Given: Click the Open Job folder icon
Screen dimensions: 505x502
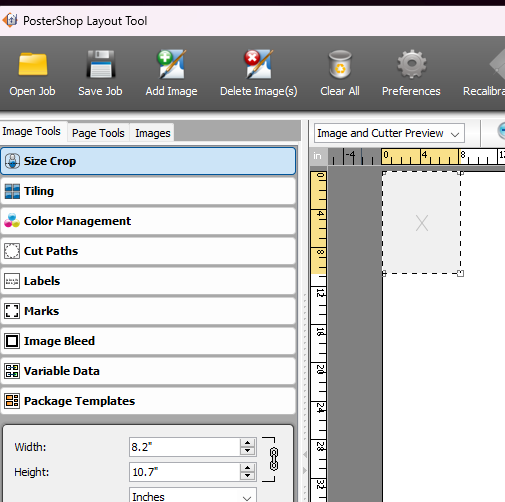Looking at the screenshot, I should [x=33, y=64].
